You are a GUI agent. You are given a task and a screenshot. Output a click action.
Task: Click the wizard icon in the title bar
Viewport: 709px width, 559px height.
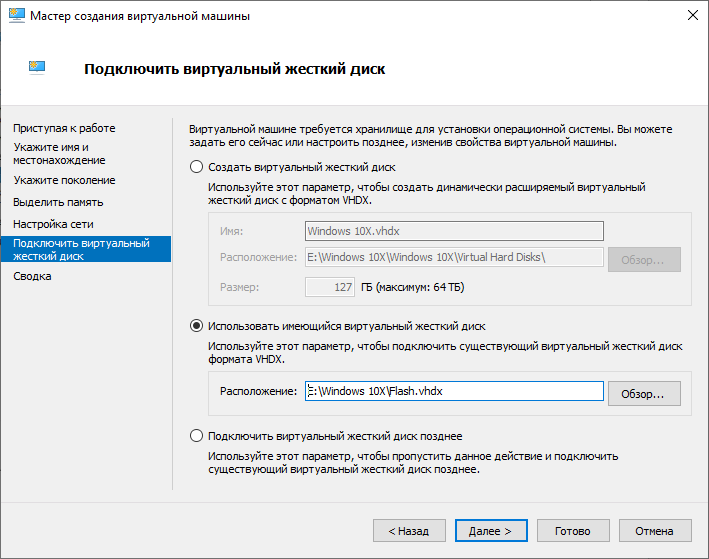click(x=17, y=17)
